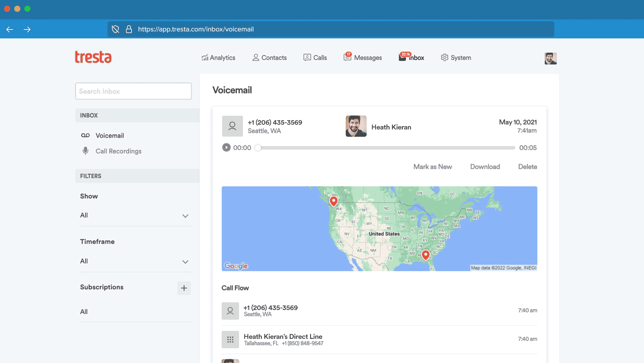Open the Analytics tab
This screenshot has height=363, width=644.
(x=218, y=58)
